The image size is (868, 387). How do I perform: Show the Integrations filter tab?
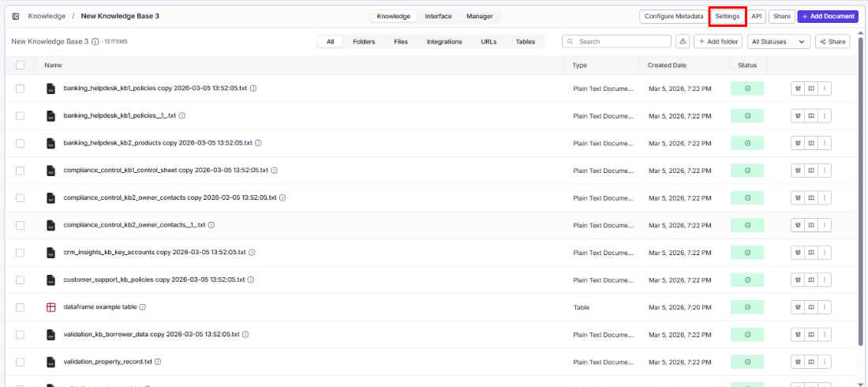click(444, 42)
